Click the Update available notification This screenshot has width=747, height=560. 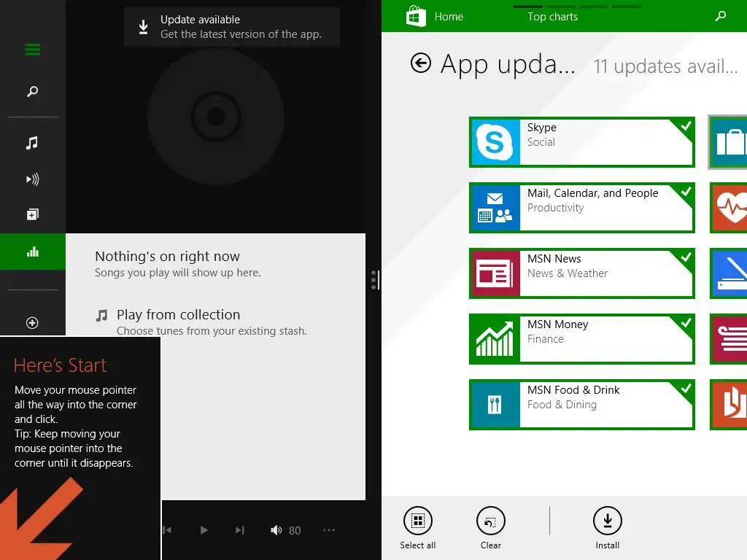pos(232,27)
